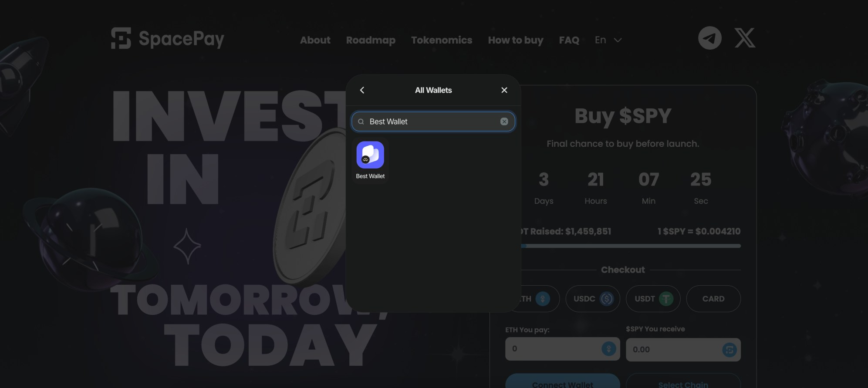Image resolution: width=868 pixels, height=388 pixels.
Task: Select CARD payment method
Action: (713, 299)
